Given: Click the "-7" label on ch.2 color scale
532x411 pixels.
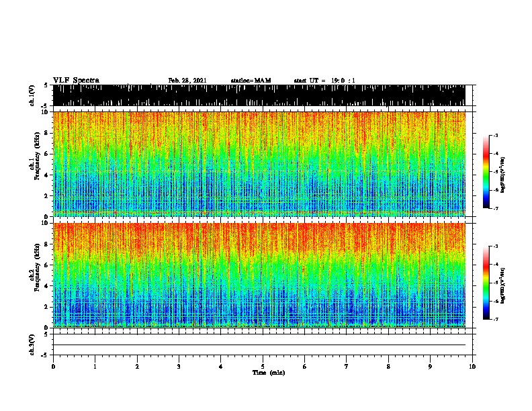Looking at the screenshot, I should tap(496, 319).
